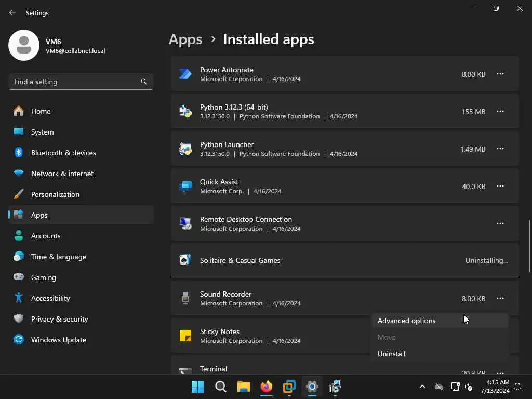The width and height of the screenshot is (532, 399).
Task: Click the 155 MB size value
Action: [x=474, y=112]
